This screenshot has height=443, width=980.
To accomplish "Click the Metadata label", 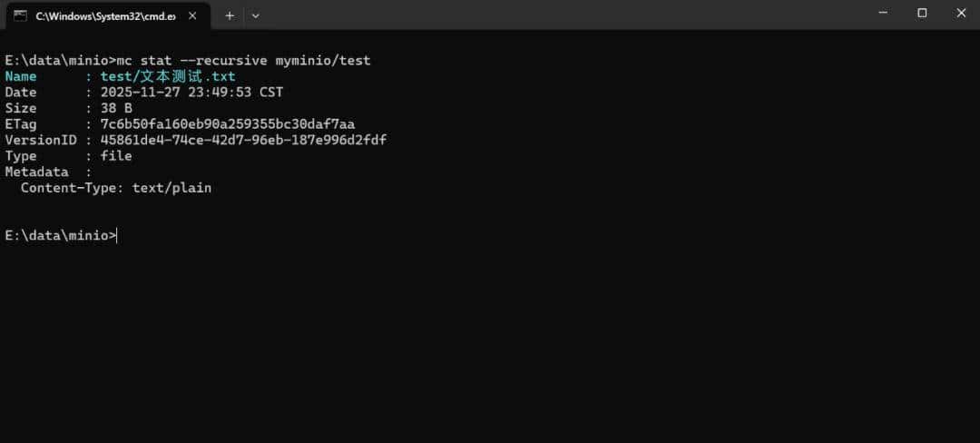I will (36, 172).
